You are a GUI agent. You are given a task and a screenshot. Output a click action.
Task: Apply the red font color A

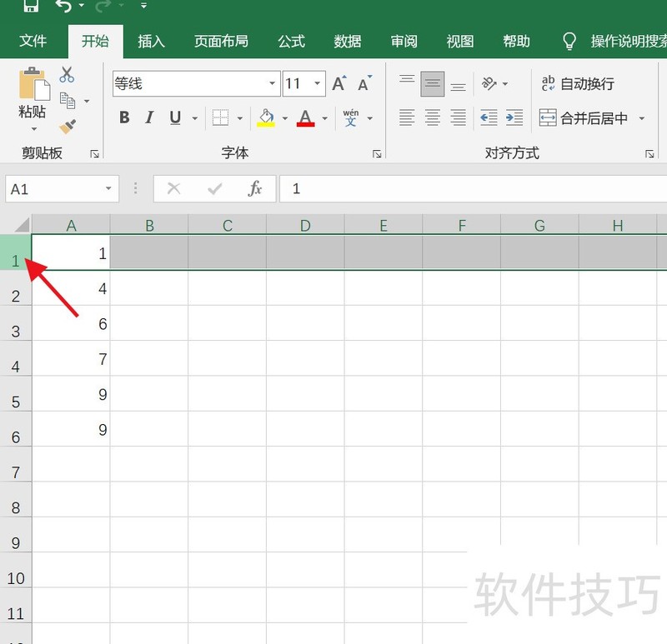point(305,117)
